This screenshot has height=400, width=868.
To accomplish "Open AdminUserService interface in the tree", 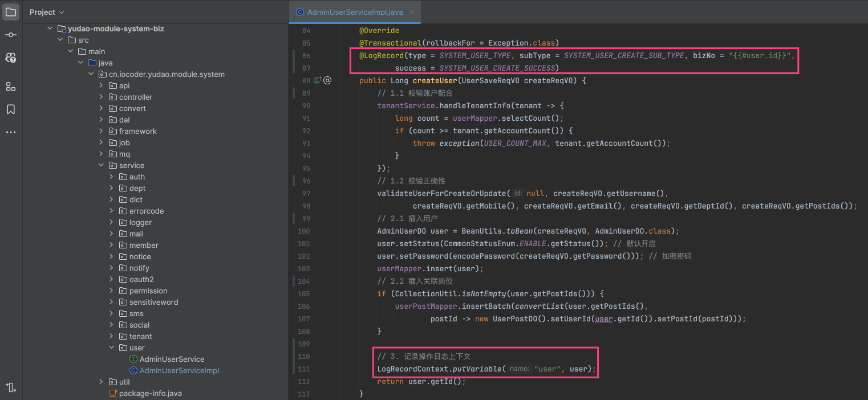I will (x=172, y=359).
